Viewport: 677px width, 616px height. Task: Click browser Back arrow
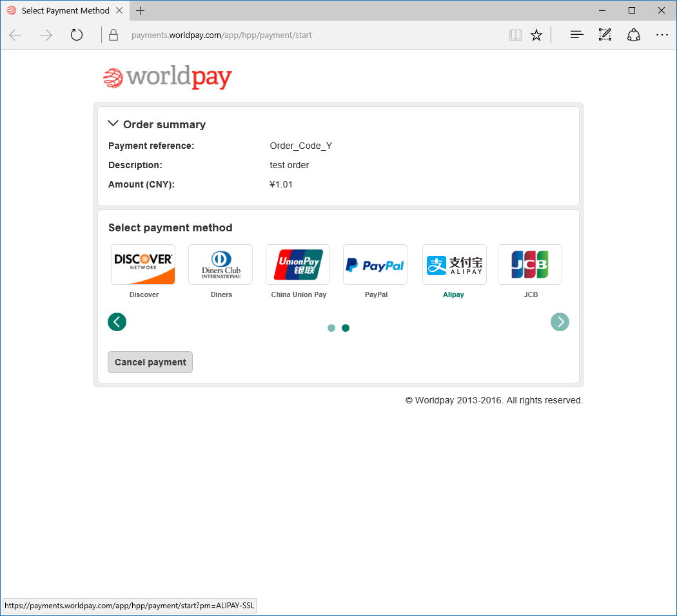[x=15, y=35]
